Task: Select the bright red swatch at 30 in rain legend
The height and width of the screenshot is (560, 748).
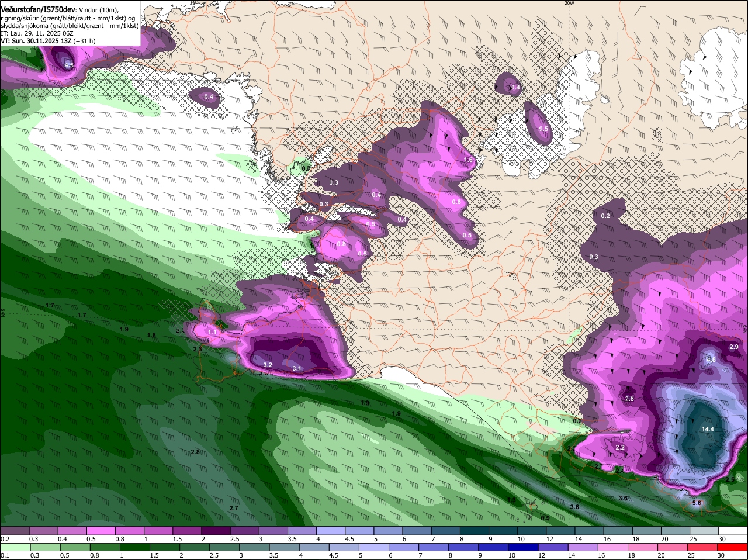Action: [733, 547]
